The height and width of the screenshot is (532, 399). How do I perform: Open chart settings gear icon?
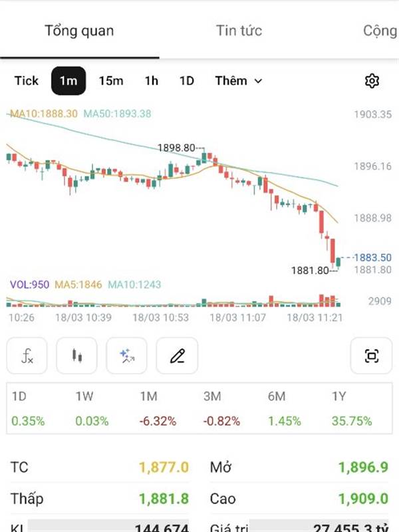point(372,81)
